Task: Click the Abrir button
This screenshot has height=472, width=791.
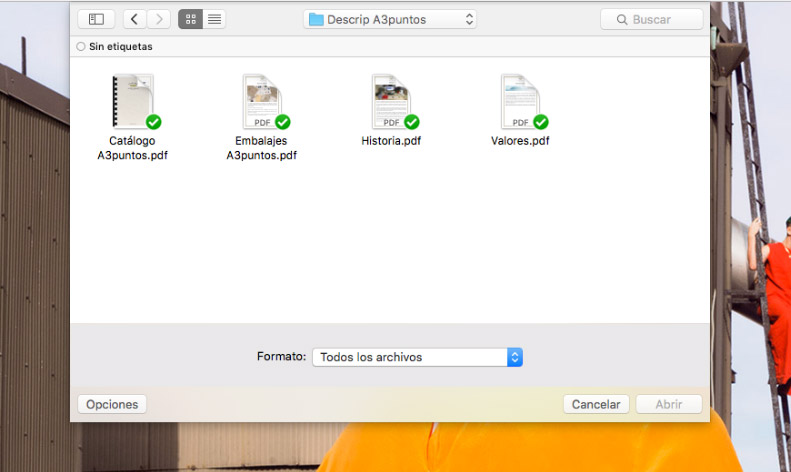Action: point(669,404)
